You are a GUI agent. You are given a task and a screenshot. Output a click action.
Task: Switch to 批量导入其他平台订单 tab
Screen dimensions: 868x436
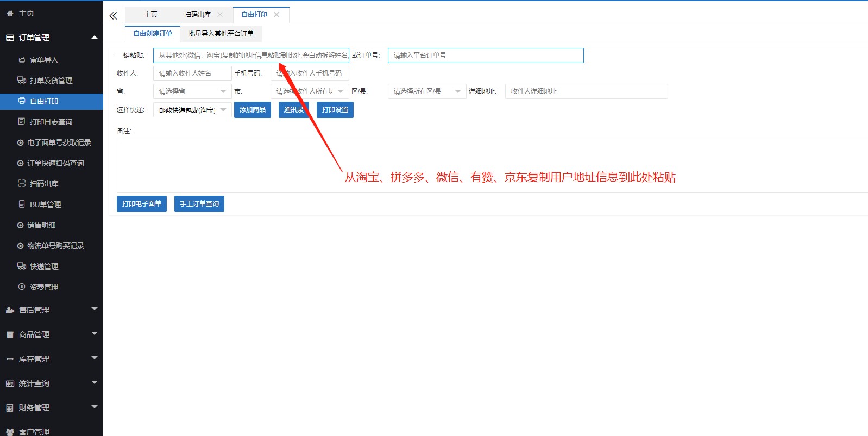point(221,34)
